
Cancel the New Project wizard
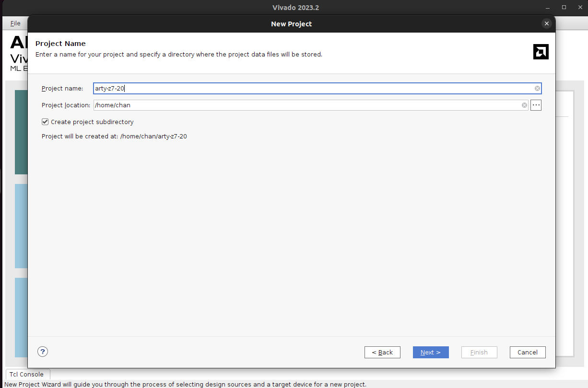(x=528, y=352)
